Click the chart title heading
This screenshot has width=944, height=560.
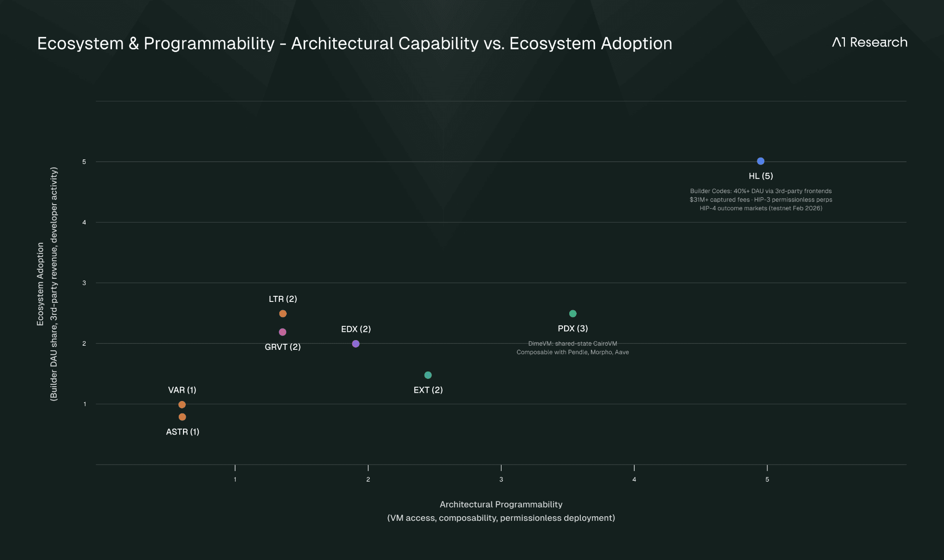click(354, 44)
